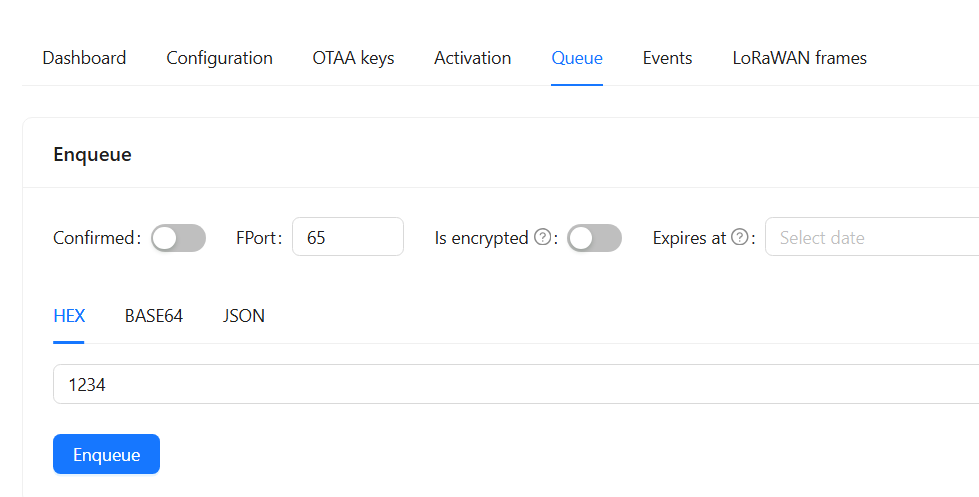View the Events tab
The height and width of the screenshot is (497, 979).
point(667,58)
